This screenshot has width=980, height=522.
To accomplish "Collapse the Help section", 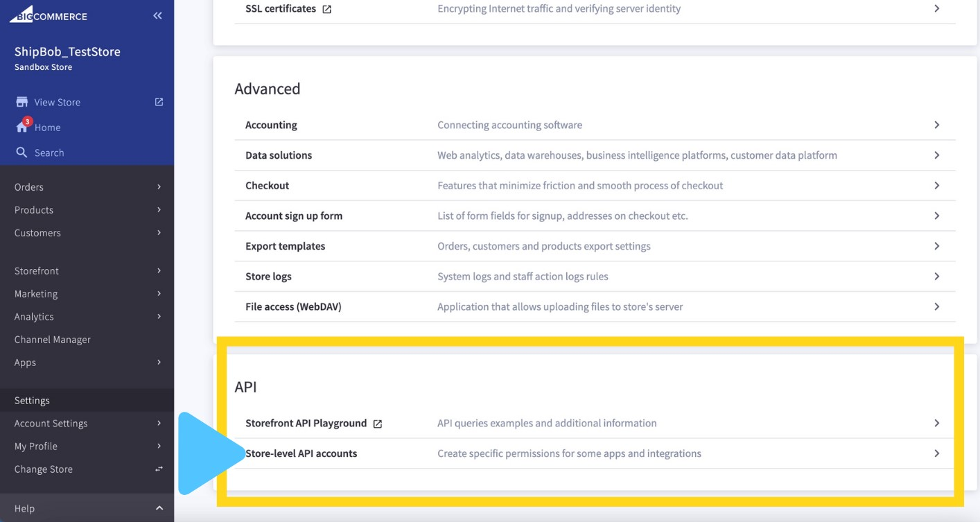I will tap(157, 508).
